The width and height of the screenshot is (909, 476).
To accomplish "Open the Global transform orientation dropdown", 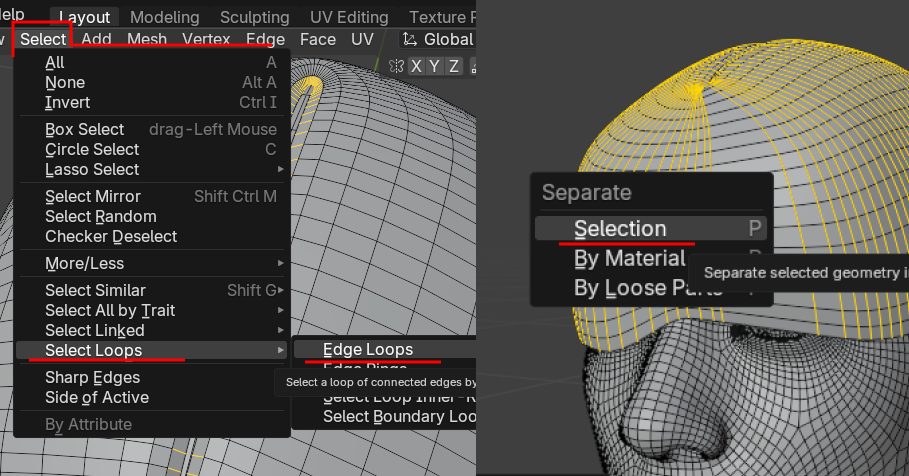I will tap(437, 40).
